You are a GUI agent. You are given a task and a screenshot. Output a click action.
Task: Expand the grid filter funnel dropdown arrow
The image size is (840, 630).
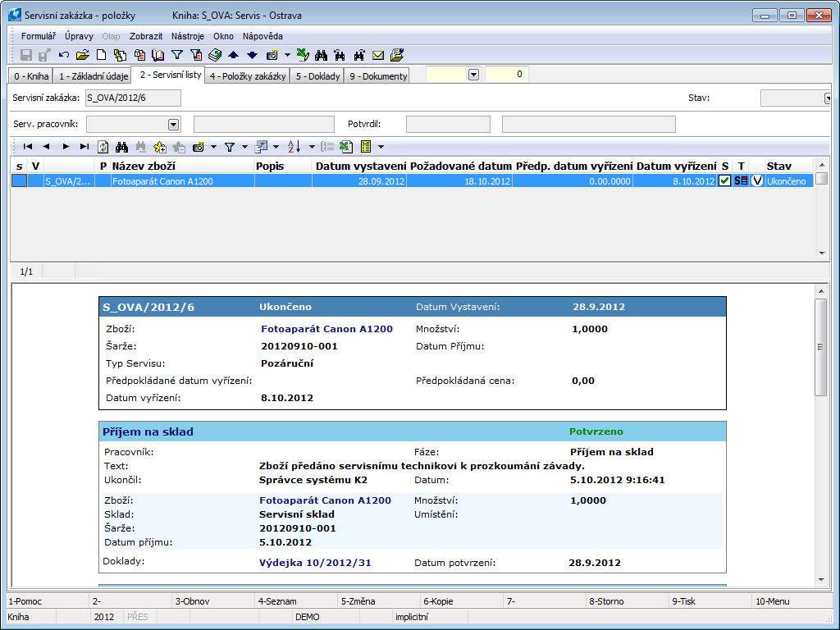(244, 147)
